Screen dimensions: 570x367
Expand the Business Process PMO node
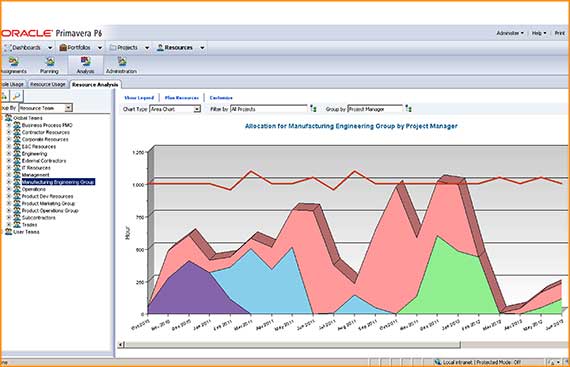[9, 125]
